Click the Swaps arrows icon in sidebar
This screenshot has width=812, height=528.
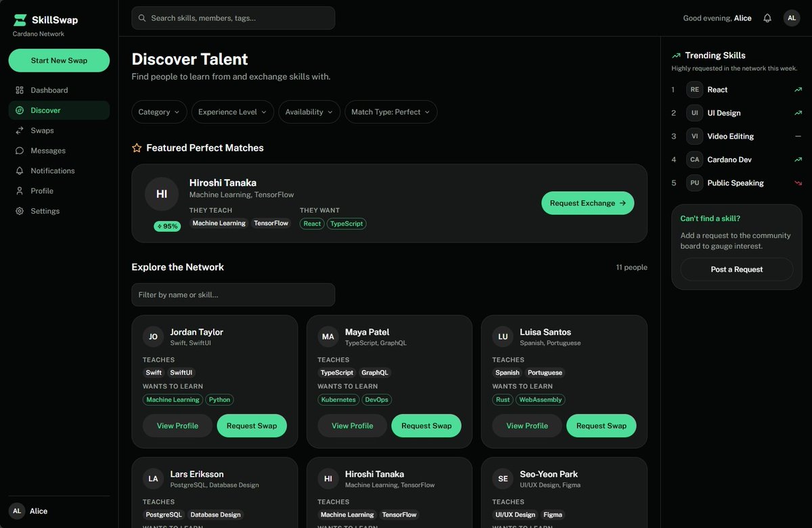20,130
